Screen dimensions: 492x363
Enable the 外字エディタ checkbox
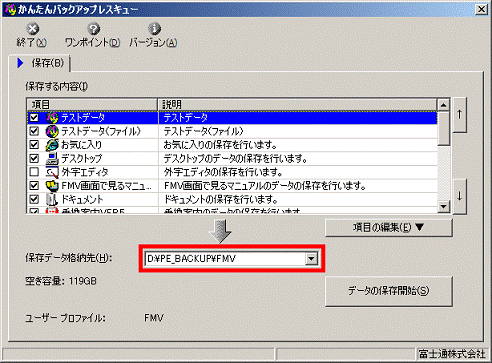34,172
